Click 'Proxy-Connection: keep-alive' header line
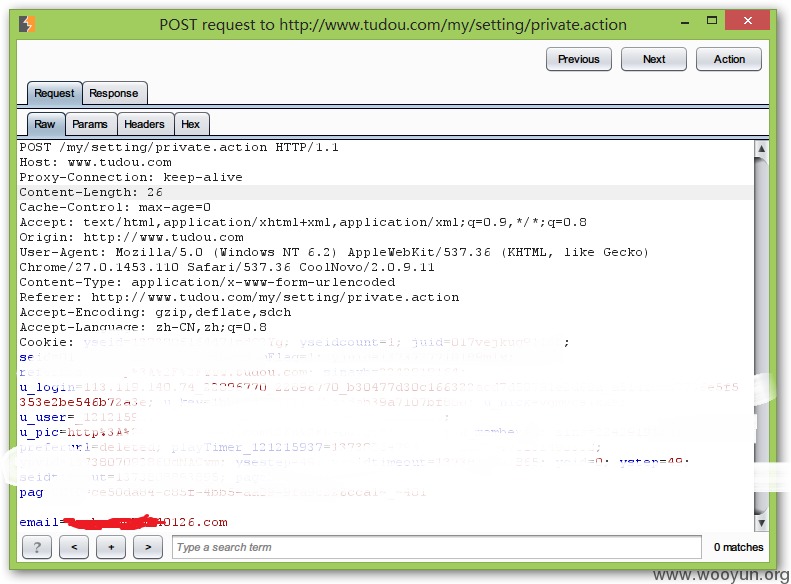The image size is (791, 584). coord(131,178)
